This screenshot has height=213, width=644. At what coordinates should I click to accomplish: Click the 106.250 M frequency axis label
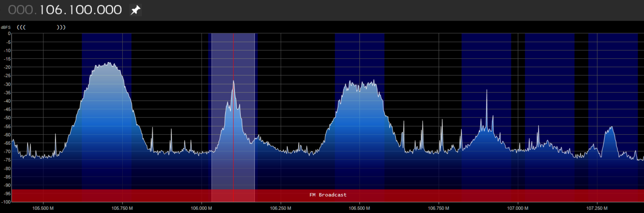coord(281,208)
